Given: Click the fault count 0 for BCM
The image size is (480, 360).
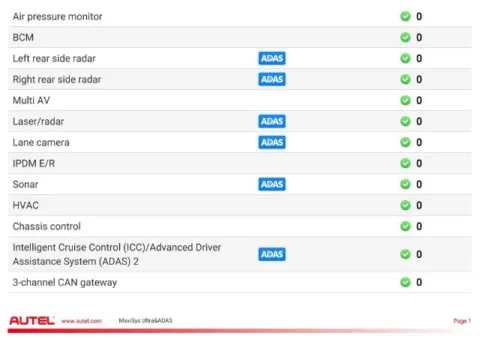Looking at the screenshot, I should (419, 37).
